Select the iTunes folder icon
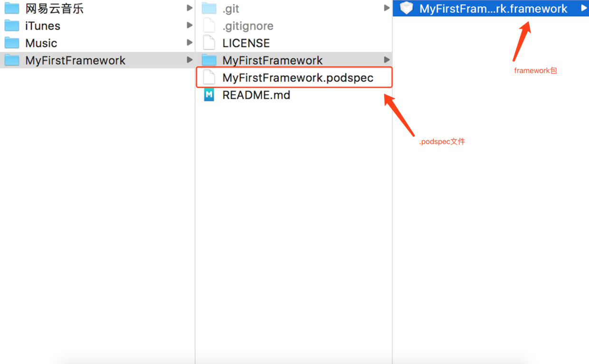Image resolution: width=589 pixels, height=364 pixels. [12, 25]
